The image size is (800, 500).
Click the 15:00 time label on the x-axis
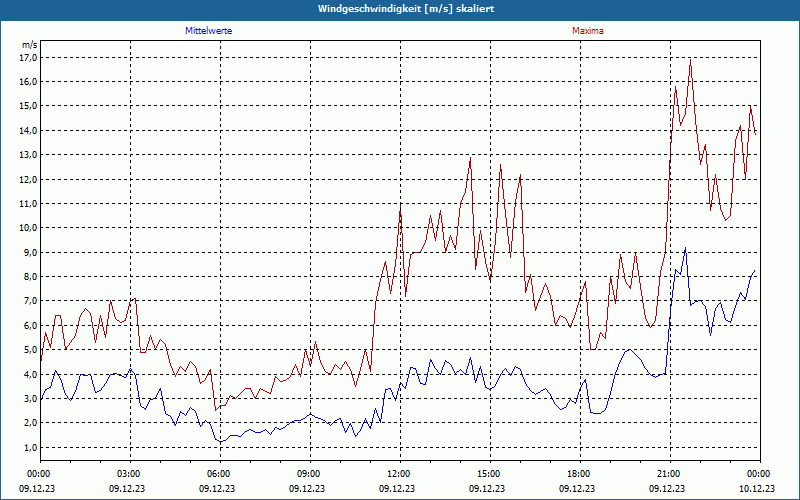(x=491, y=473)
